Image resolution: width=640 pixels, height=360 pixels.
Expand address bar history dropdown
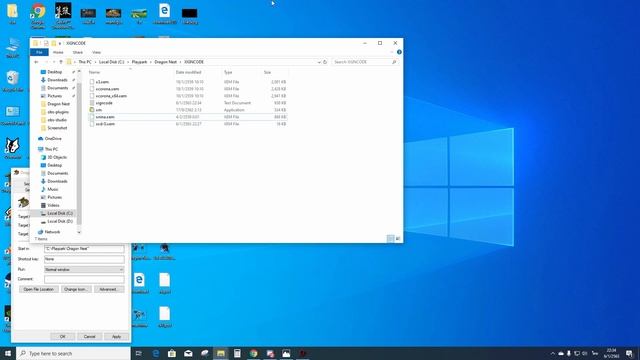pyautogui.click(x=319, y=62)
